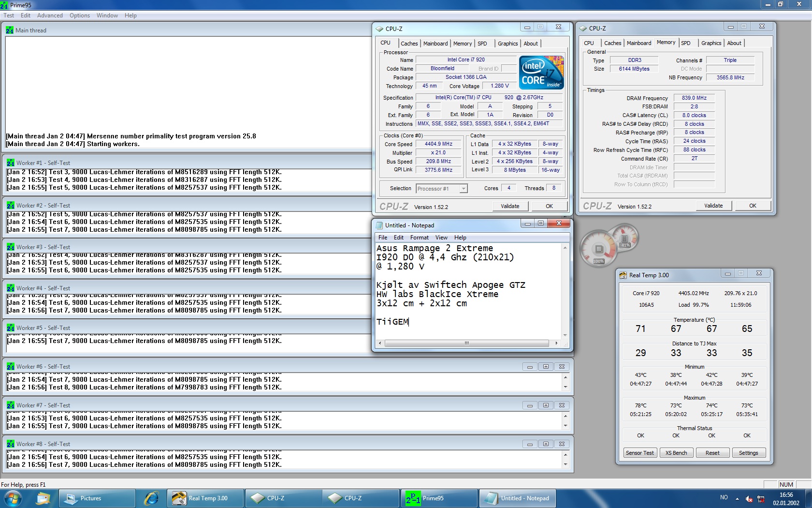812x508 pixels.
Task: Click the Worker #4 Self-Test window icon
Action: [x=10, y=288]
